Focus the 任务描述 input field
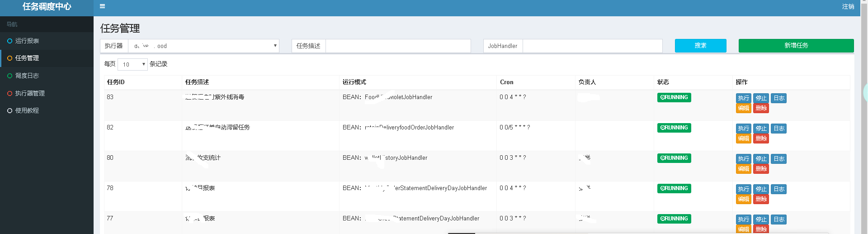This screenshot has width=868, height=234. [x=398, y=46]
